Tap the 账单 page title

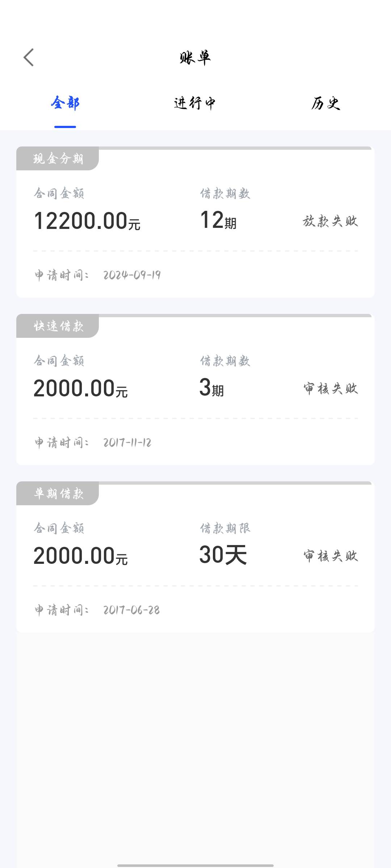tap(195, 58)
